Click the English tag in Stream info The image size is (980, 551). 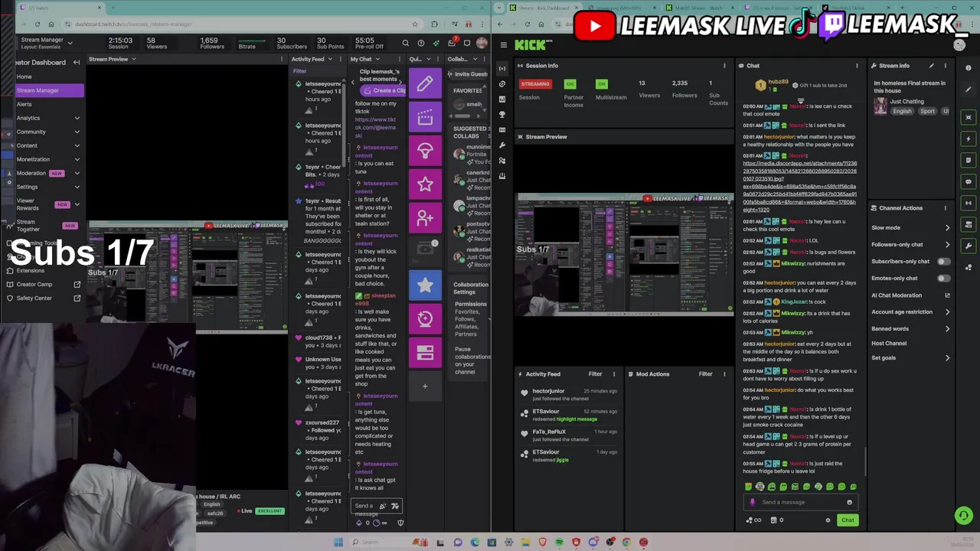pyautogui.click(x=902, y=112)
